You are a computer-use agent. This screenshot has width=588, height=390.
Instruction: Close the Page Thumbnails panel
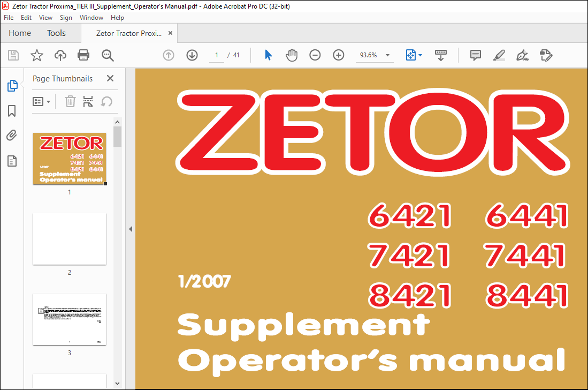[x=110, y=78]
